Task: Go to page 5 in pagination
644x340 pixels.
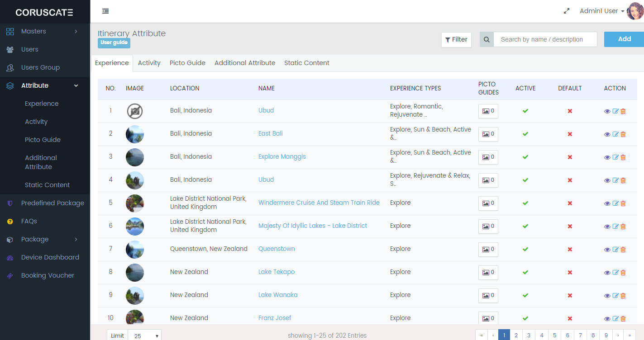Action: (x=554, y=335)
